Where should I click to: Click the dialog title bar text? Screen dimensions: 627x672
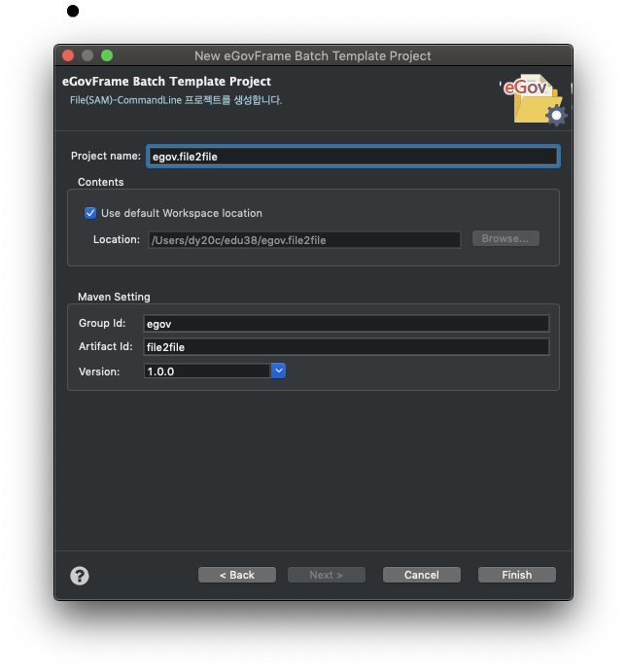(313, 56)
